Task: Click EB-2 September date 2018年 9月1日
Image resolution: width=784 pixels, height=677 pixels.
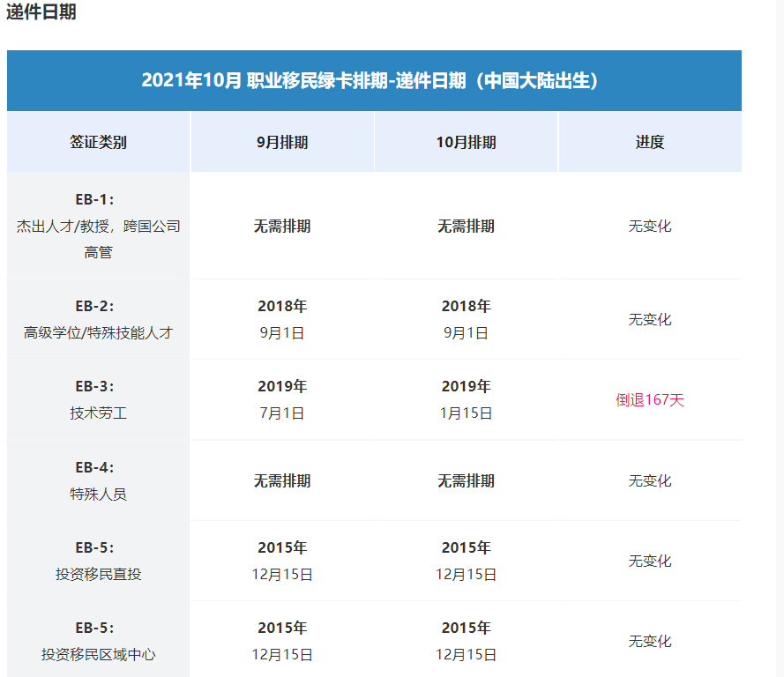Action: click(282, 319)
